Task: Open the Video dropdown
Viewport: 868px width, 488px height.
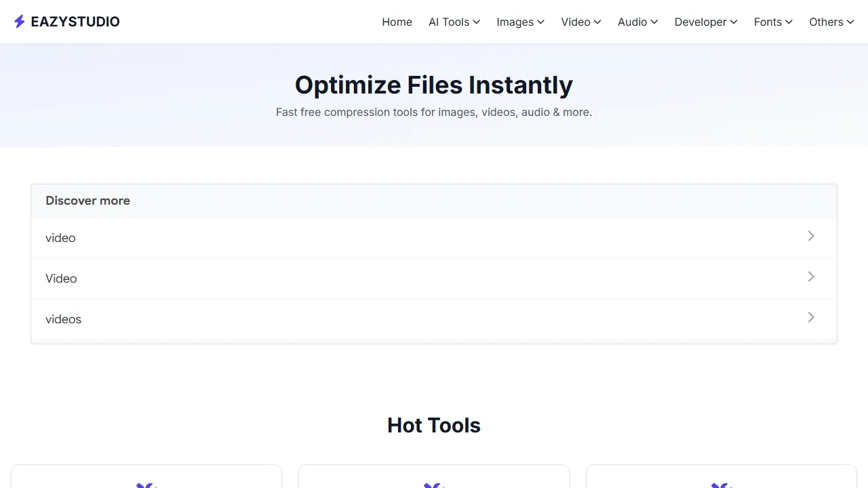Action: (x=580, y=22)
